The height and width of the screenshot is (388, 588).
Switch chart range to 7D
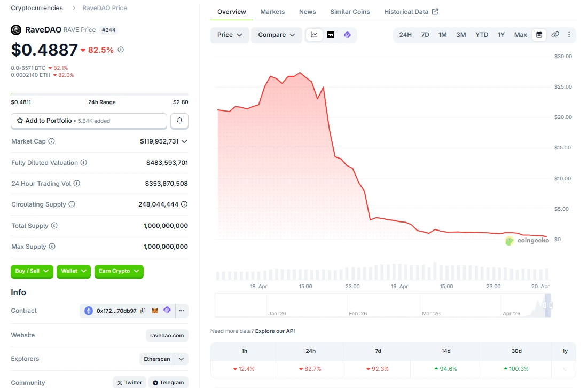pyautogui.click(x=425, y=35)
